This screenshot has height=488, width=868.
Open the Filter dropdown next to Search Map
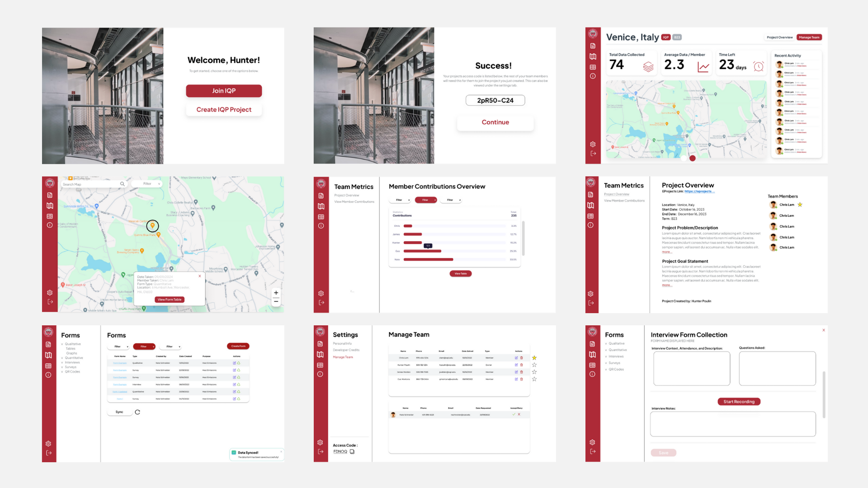147,184
